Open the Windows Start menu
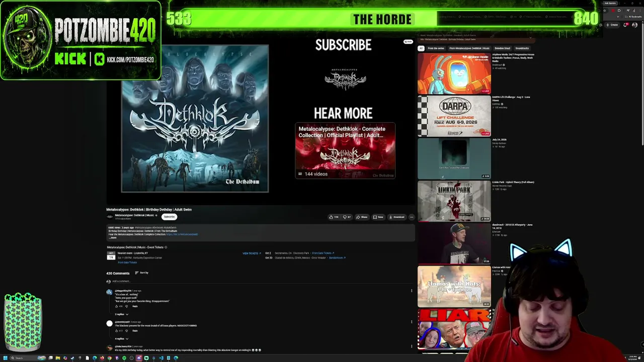Viewport: 644px width, 362px height. pyautogui.click(x=6, y=358)
